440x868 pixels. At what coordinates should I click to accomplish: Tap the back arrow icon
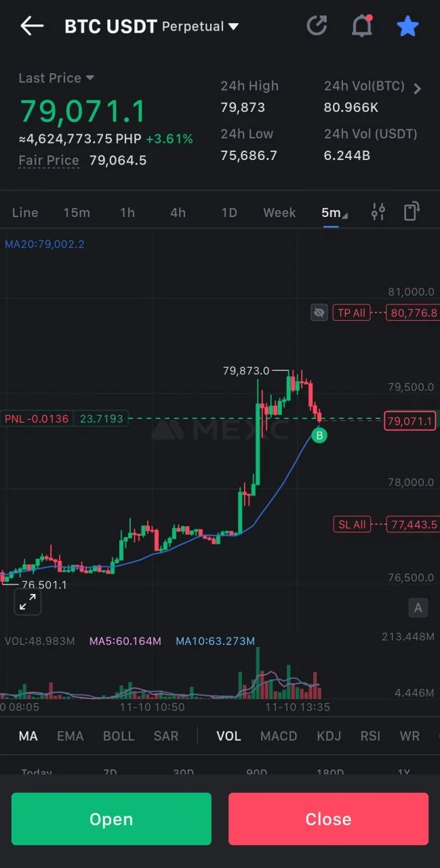coord(32,26)
